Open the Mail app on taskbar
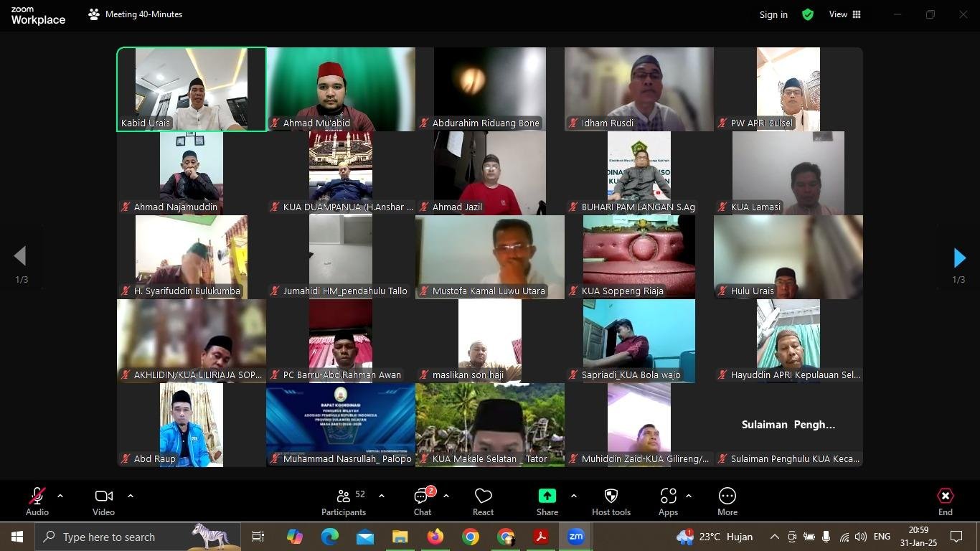Viewport: 980px width, 551px height. click(x=365, y=537)
